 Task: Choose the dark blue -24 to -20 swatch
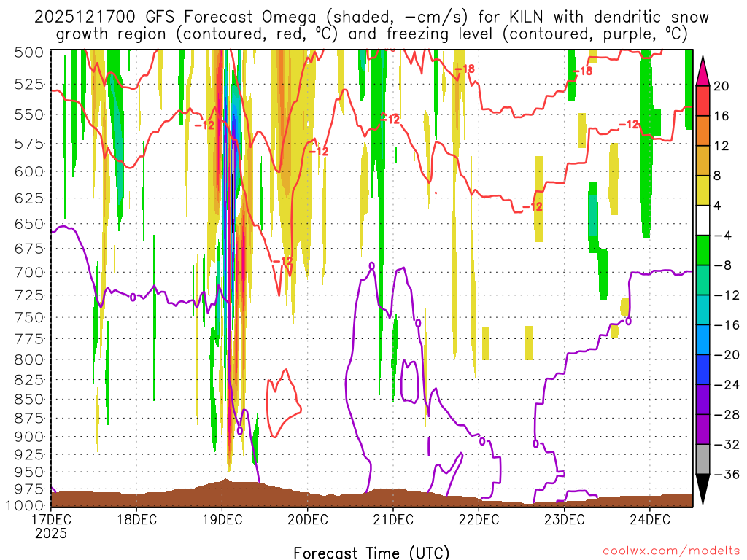[x=703, y=370]
